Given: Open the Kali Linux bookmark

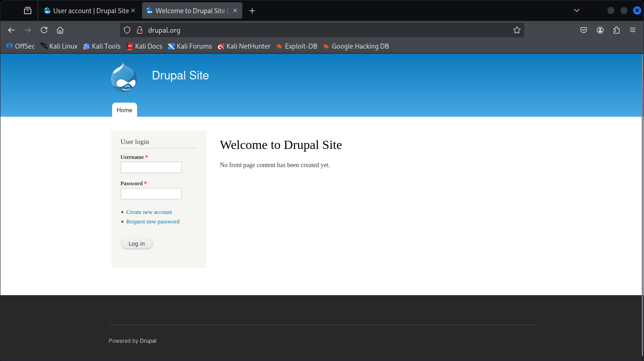Looking at the screenshot, I should click(59, 46).
